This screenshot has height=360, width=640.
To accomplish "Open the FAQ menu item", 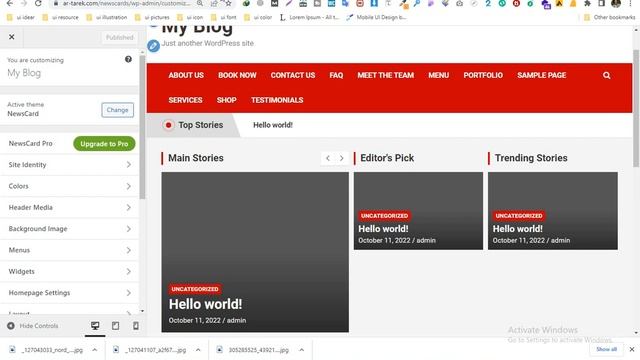I will (x=336, y=76).
